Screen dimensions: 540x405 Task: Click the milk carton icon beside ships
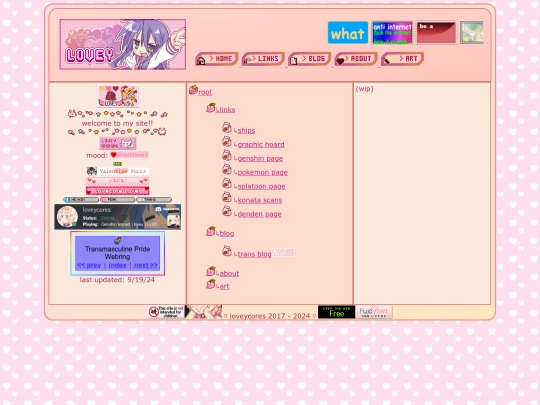pos(227,127)
